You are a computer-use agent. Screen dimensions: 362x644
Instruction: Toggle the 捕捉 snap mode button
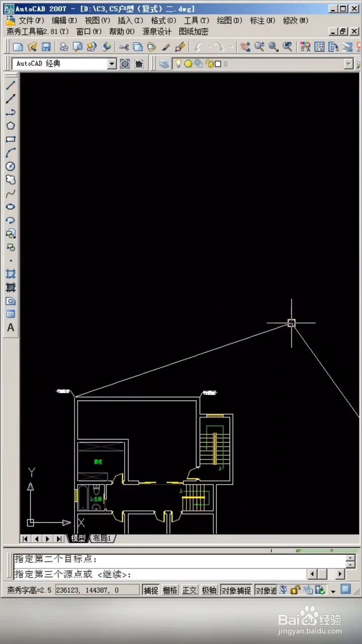151,590
